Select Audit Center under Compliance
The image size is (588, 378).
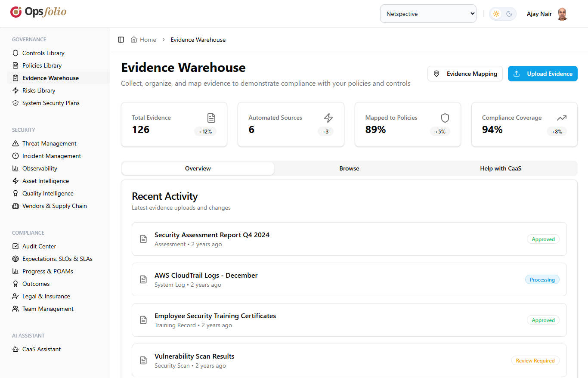pos(39,246)
